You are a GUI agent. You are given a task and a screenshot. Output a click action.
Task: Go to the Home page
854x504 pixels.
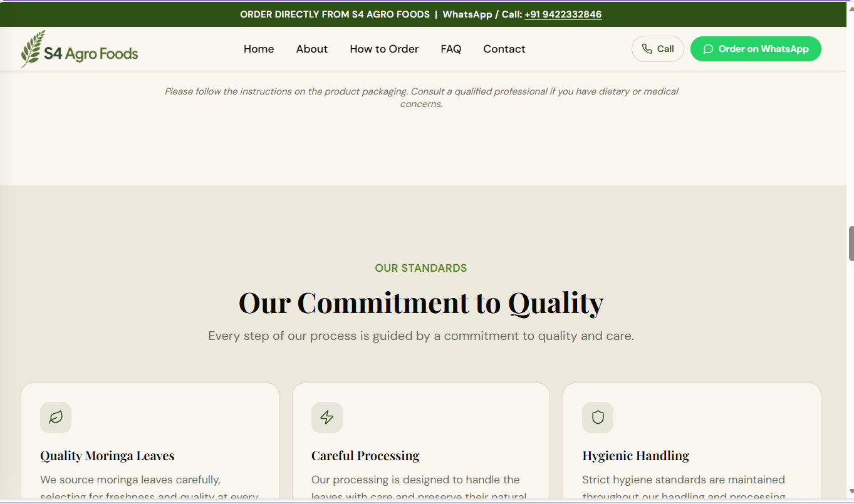pos(259,49)
